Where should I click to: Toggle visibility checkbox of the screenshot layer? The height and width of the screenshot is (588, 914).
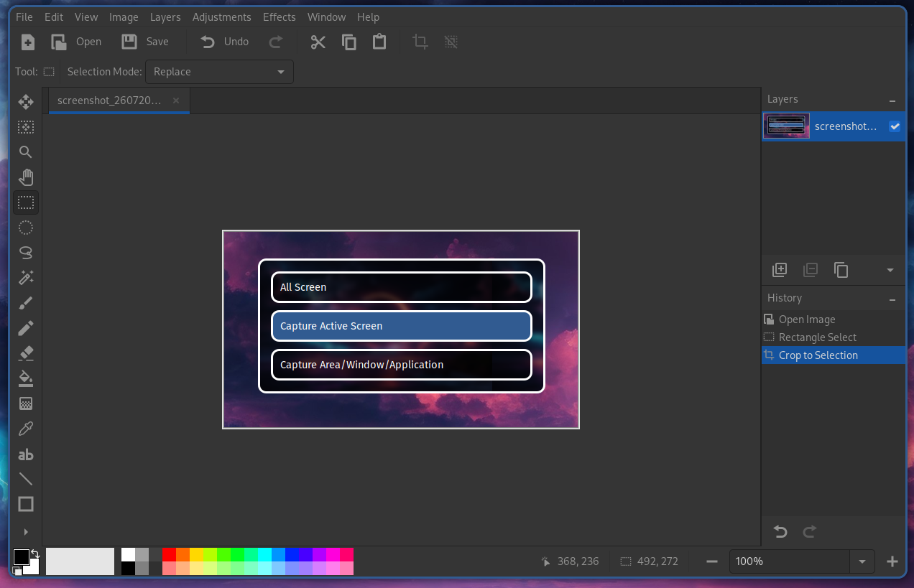coord(895,126)
